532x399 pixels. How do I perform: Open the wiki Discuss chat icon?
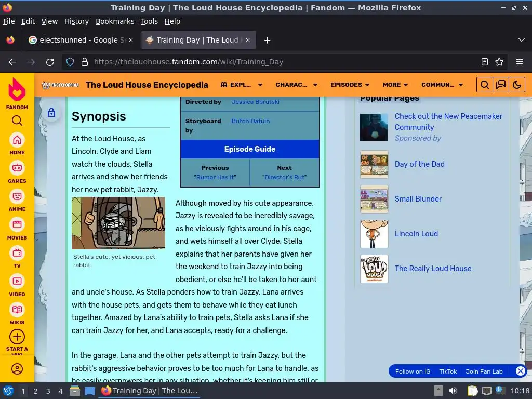point(501,85)
